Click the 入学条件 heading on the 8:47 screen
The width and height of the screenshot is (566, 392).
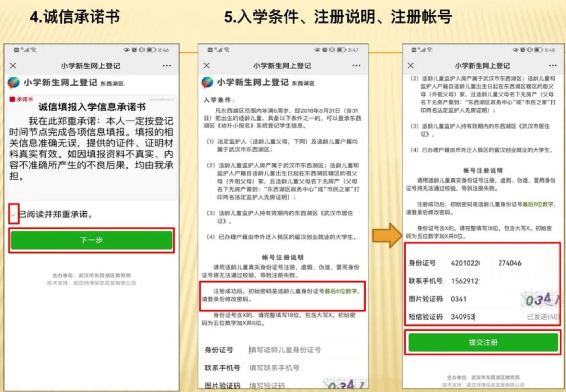(219, 100)
